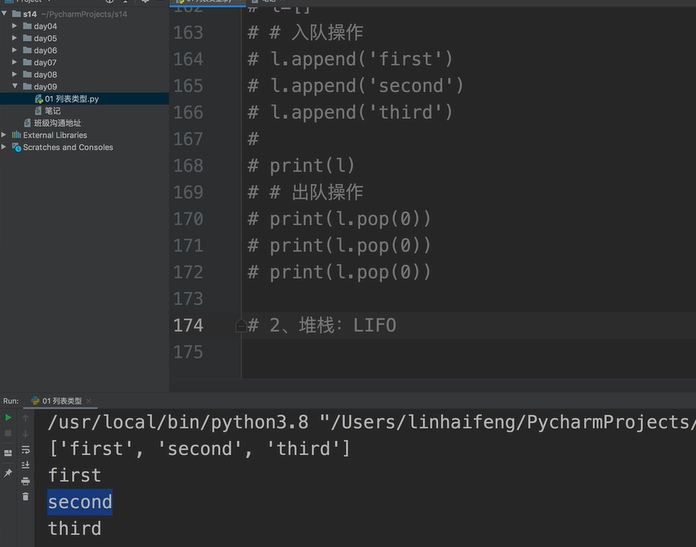Viewport: 696px width, 547px height.
Task: Click the restore layout icon in Run panel
Action: point(9,452)
